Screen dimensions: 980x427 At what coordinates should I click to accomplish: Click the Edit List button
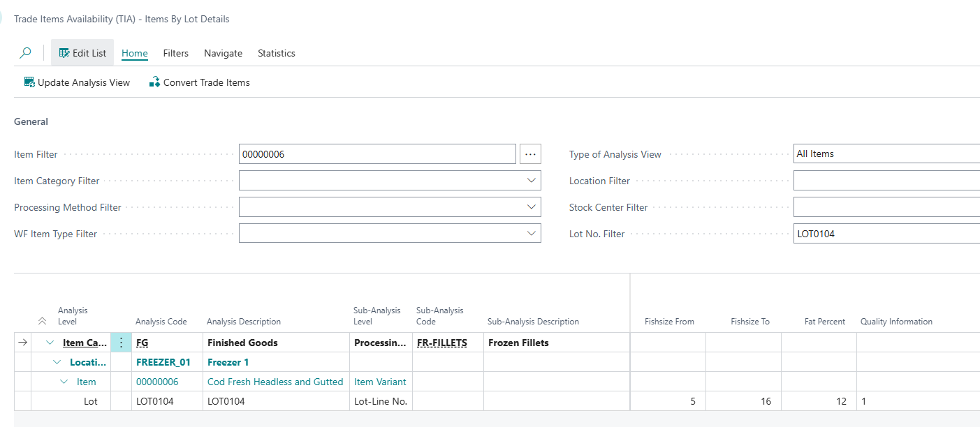point(82,53)
